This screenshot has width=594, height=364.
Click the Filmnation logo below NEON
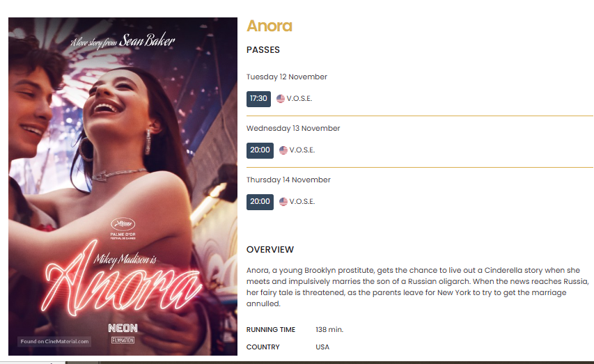click(123, 340)
